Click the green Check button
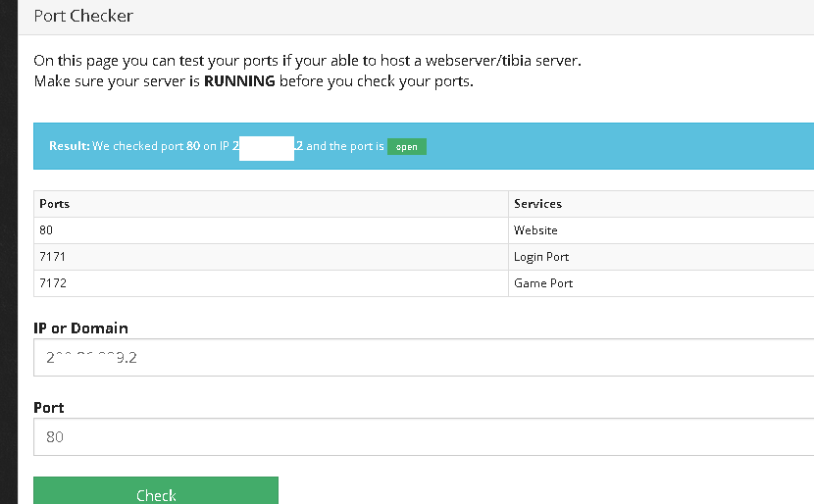This screenshot has width=814, height=504. tap(156, 490)
